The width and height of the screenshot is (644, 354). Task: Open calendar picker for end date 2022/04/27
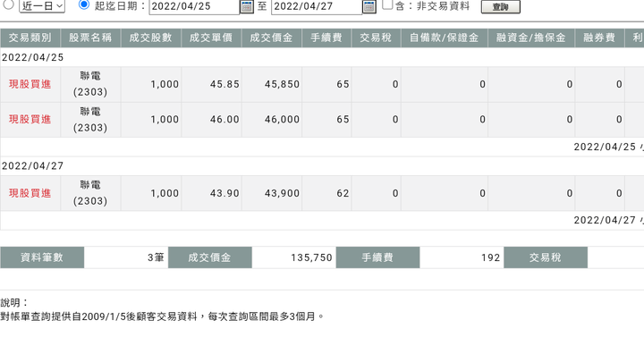click(369, 6)
